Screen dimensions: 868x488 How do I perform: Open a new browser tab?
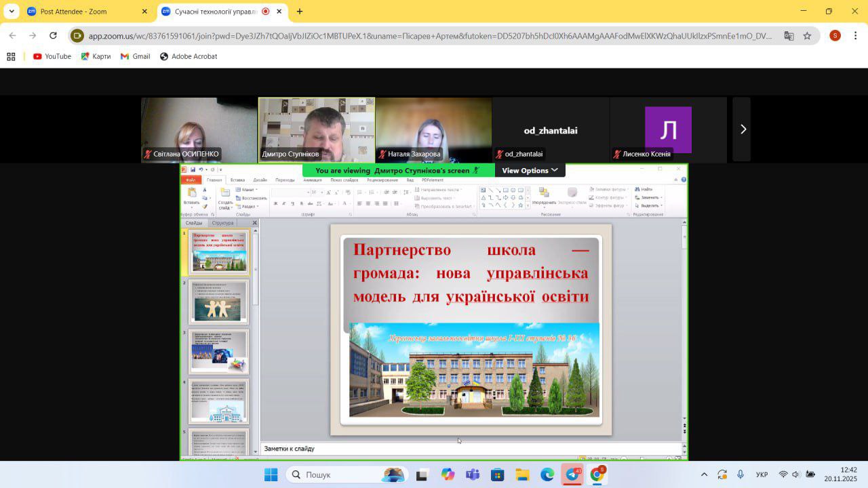pyautogui.click(x=300, y=12)
